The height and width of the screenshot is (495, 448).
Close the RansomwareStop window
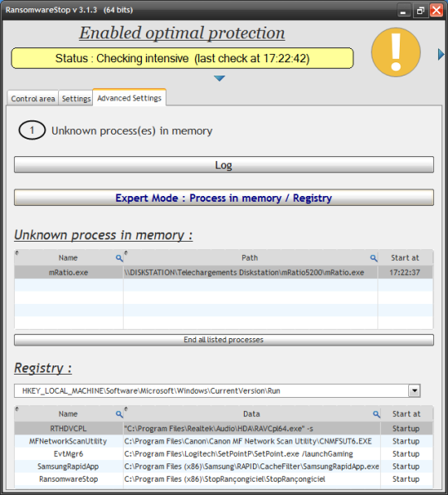point(436,10)
